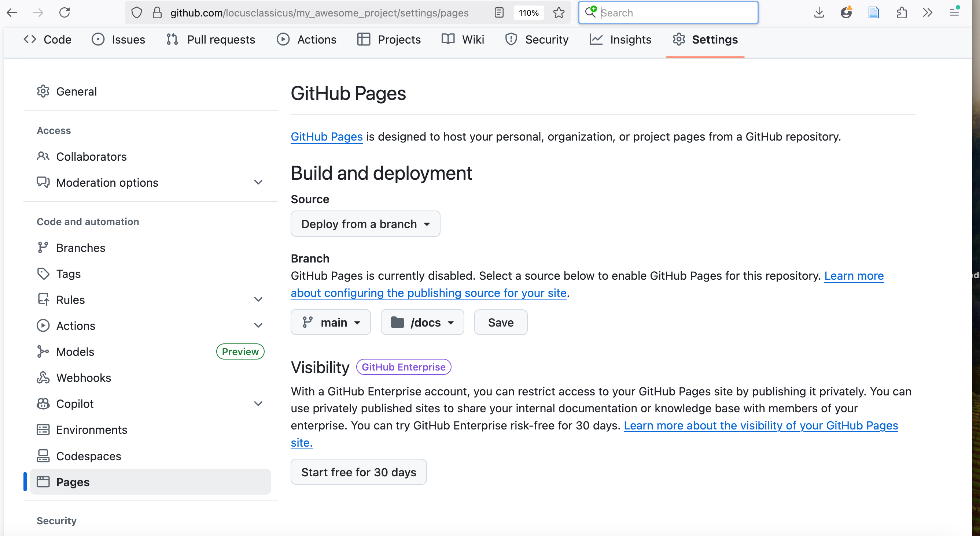Expand Moderation options in sidebar

pyautogui.click(x=258, y=182)
